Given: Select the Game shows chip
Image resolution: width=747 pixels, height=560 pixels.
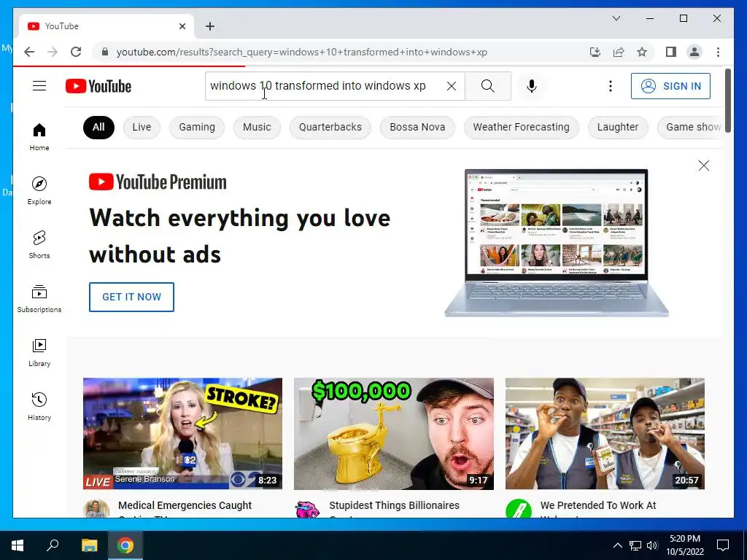Looking at the screenshot, I should (x=691, y=127).
